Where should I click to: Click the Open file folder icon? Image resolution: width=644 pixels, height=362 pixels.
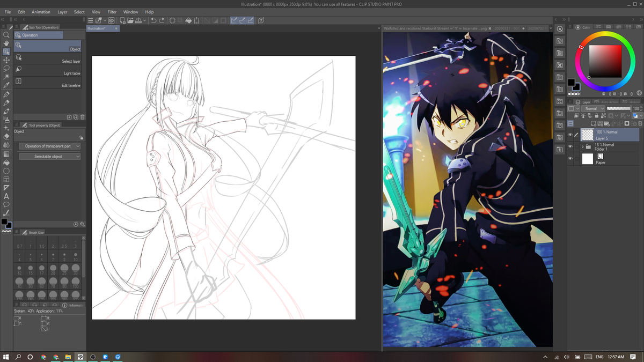pos(130,20)
